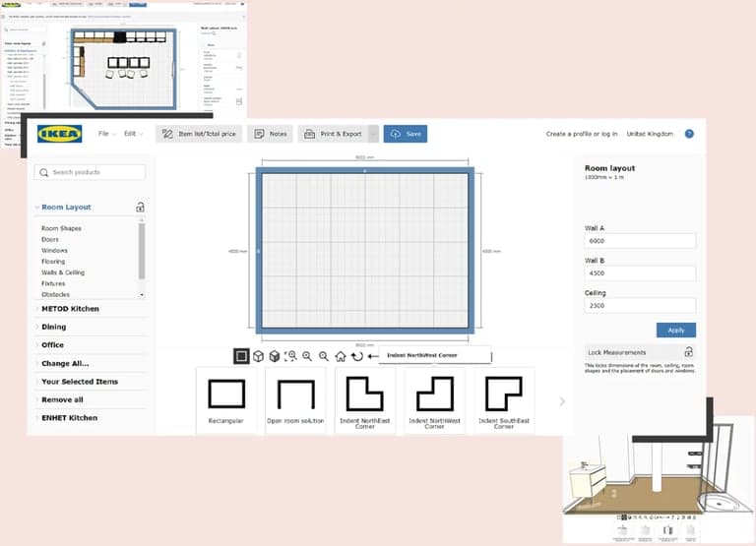Click the blue Save button
Screen dimensions: 756x546
coord(406,134)
